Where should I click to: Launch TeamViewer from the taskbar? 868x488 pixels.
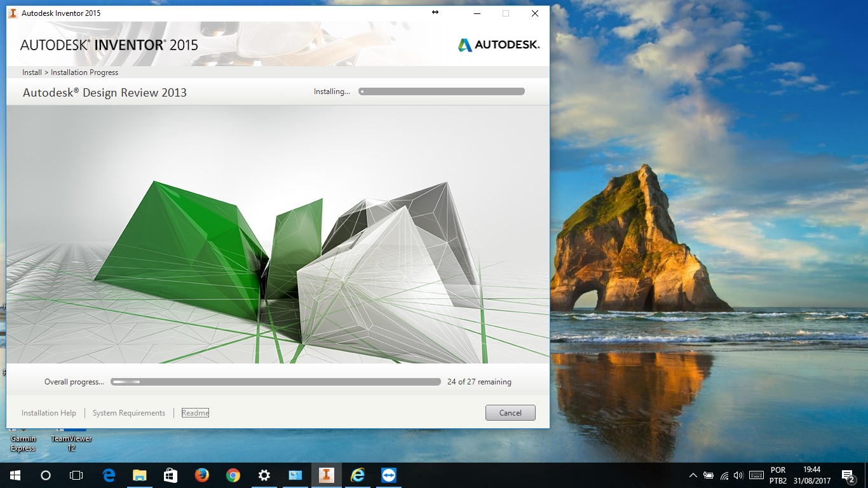(388, 475)
